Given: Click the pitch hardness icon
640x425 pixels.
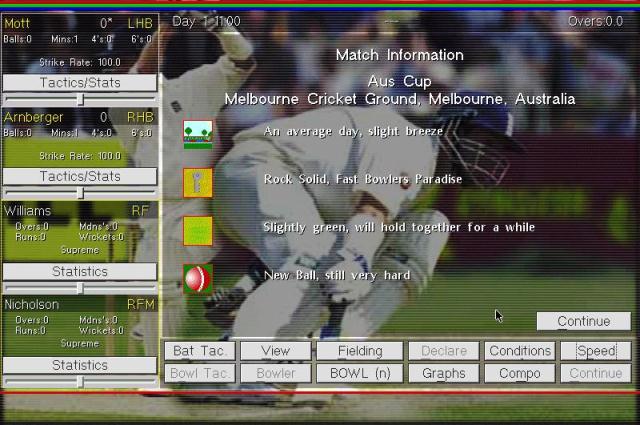Looking at the screenshot, I should tap(198, 182).
